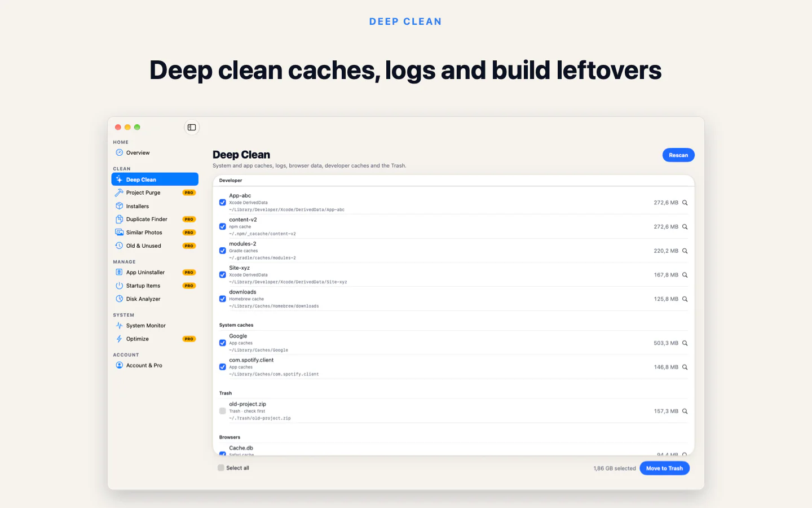Click the 125,8 MB size value
This screenshot has height=508, width=812.
tap(666, 299)
